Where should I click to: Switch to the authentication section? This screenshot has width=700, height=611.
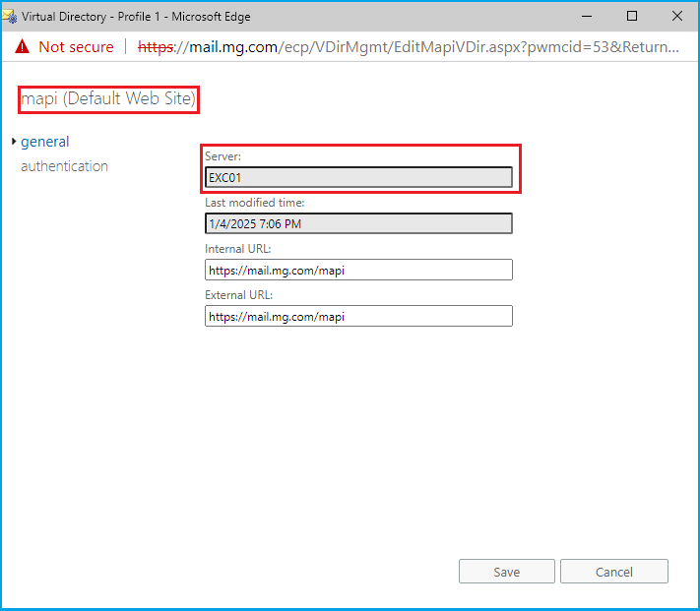pos(64,166)
